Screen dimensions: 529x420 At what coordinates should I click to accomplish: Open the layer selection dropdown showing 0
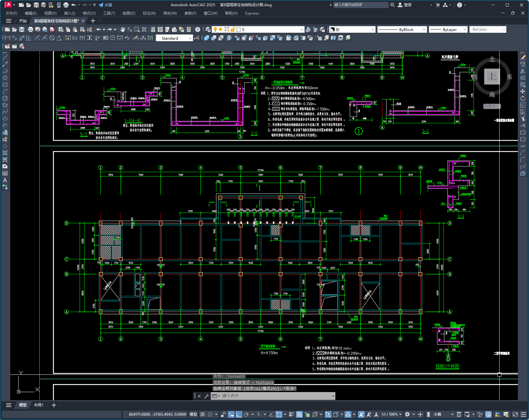point(258,29)
